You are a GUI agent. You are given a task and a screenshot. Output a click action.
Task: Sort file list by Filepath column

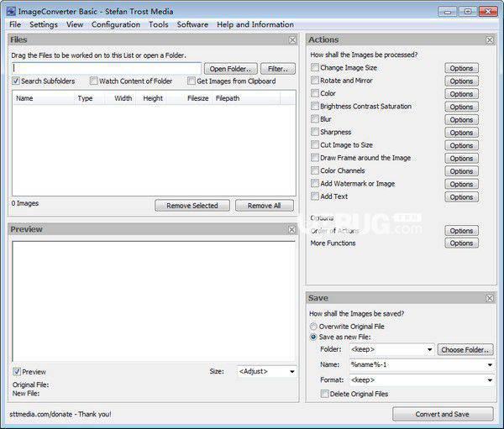(x=245, y=98)
